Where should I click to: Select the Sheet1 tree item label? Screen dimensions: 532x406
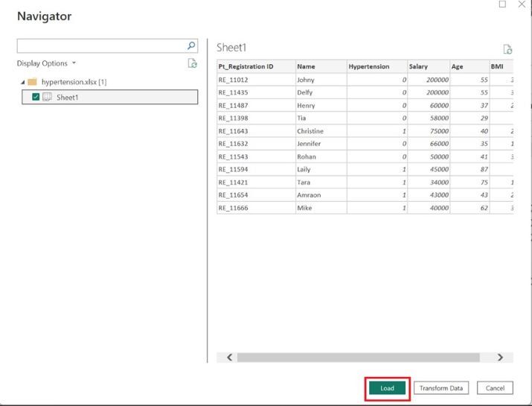(67, 98)
